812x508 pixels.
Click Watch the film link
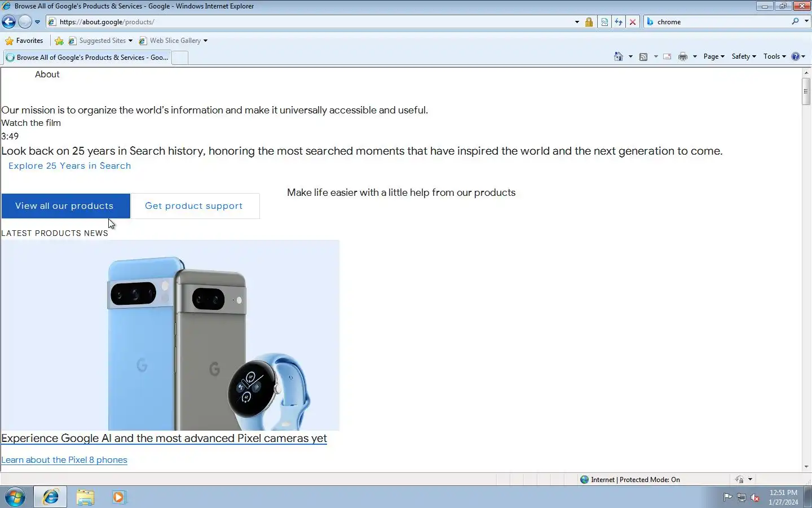31,123
